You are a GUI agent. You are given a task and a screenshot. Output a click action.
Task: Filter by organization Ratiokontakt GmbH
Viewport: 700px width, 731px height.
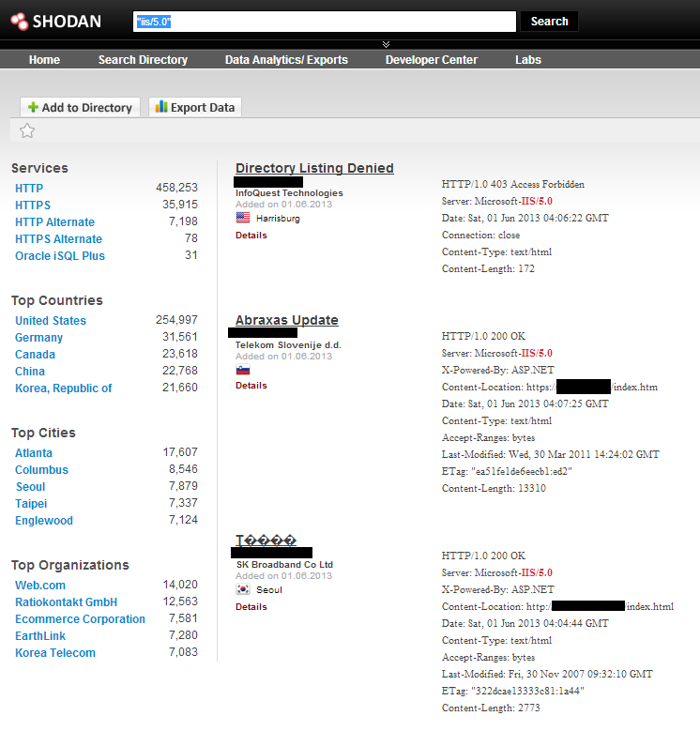pos(67,602)
